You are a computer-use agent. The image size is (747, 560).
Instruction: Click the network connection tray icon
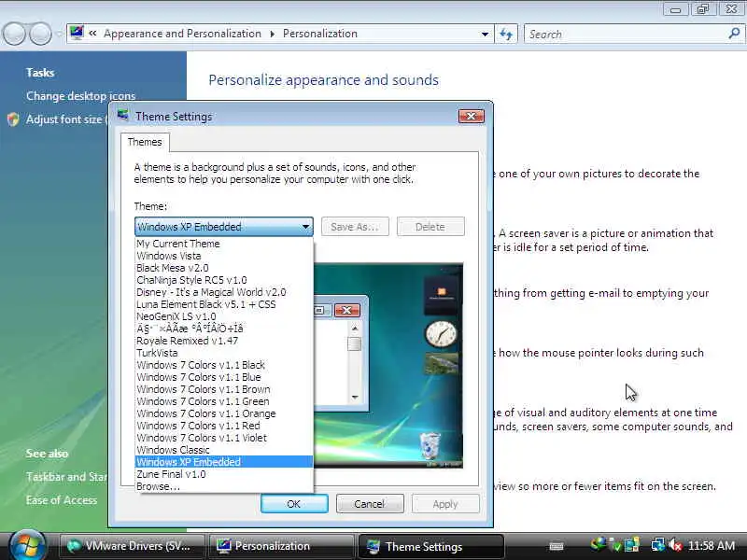pyautogui.click(x=659, y=545)
